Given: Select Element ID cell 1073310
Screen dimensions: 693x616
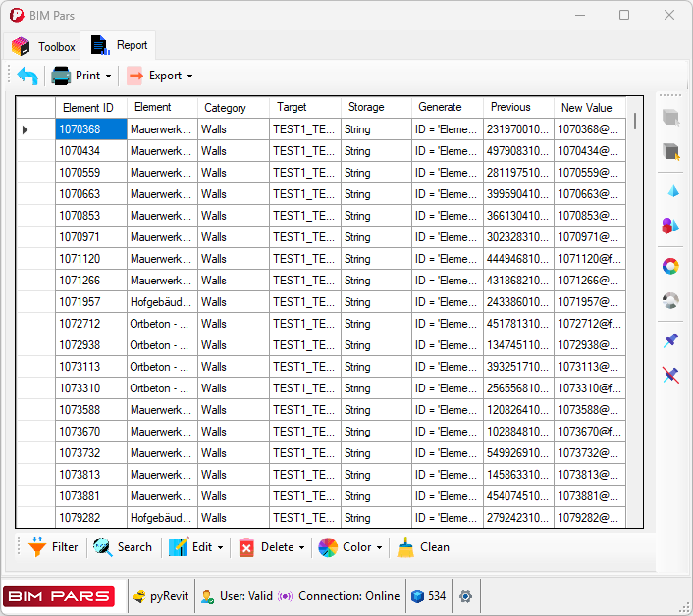Looking at the screenshot, I should [91, 388].
